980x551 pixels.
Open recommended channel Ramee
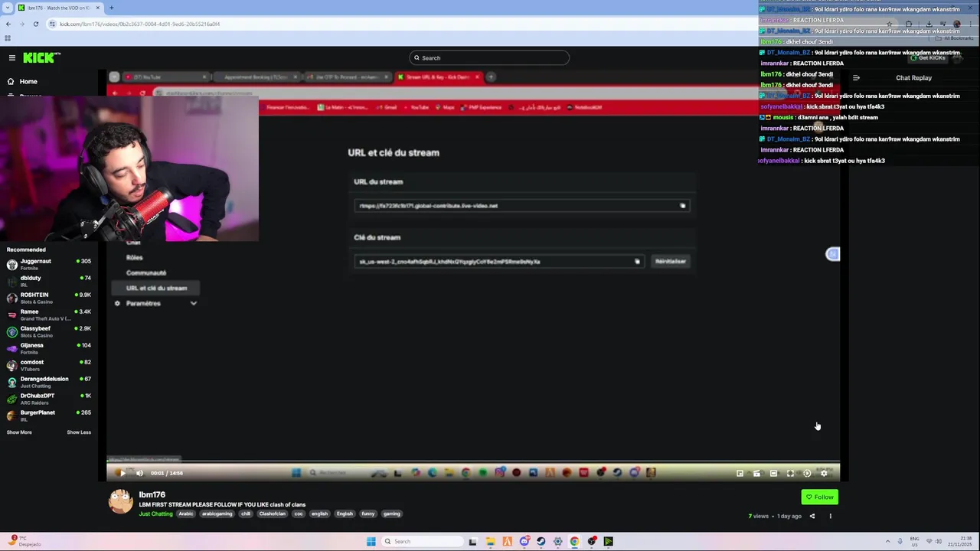[49, 315]
